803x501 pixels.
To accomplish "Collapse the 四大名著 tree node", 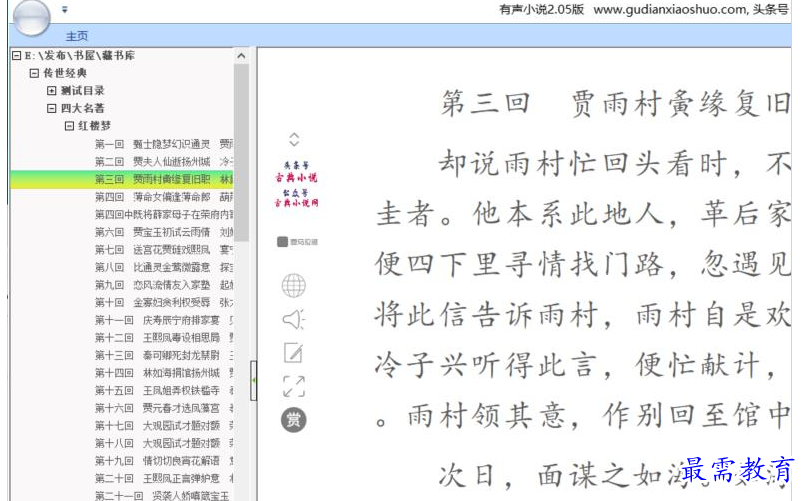I will point(52,108).
